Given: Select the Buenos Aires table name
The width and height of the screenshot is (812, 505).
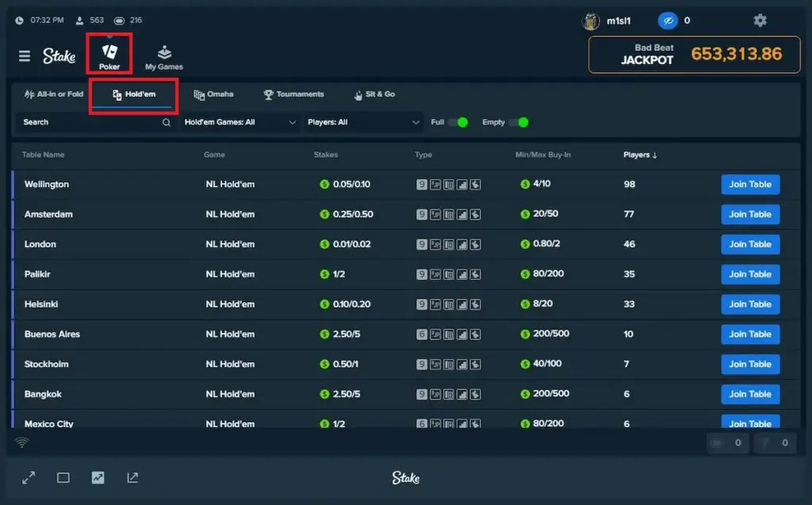Looking at the screenshot, I should [x=52, y=335].
